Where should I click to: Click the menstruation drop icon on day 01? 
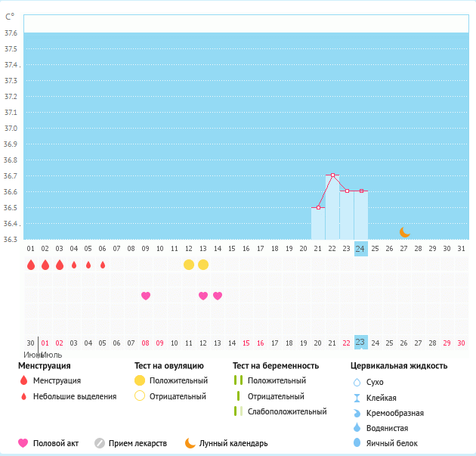(x=31, y=265)
